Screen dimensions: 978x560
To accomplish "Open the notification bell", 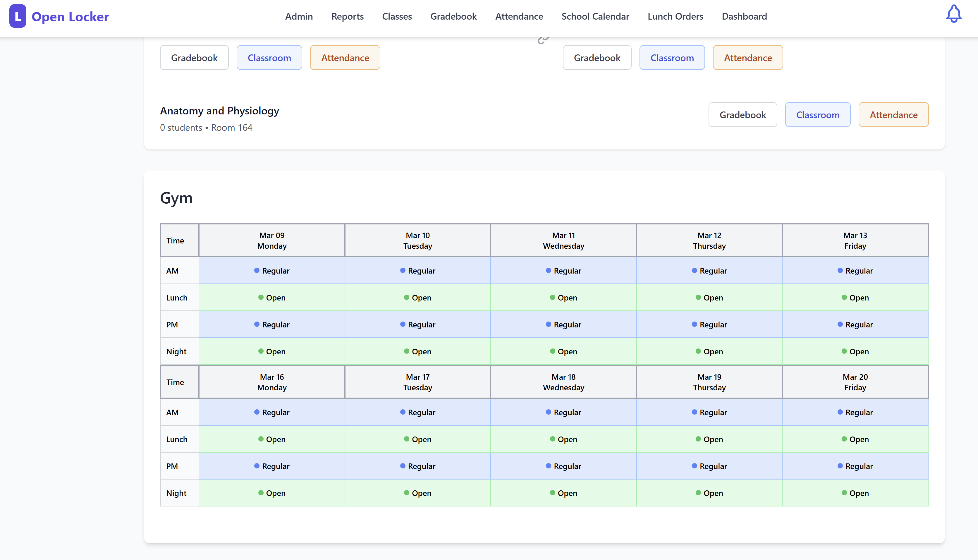I will tap(954, 14).
